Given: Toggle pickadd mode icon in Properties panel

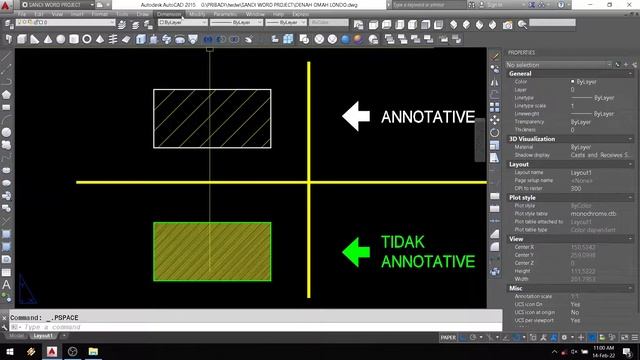Looking at the screenshot, I should tap(618, 65).
